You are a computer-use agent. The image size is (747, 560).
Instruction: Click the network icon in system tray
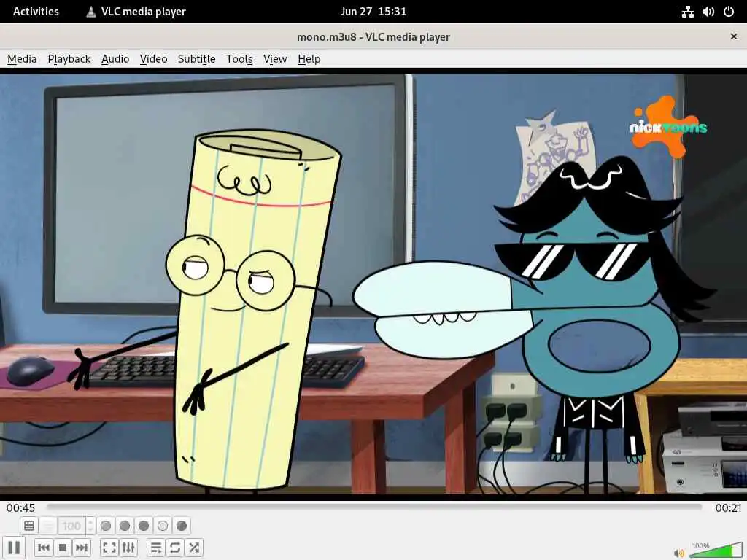687,12
